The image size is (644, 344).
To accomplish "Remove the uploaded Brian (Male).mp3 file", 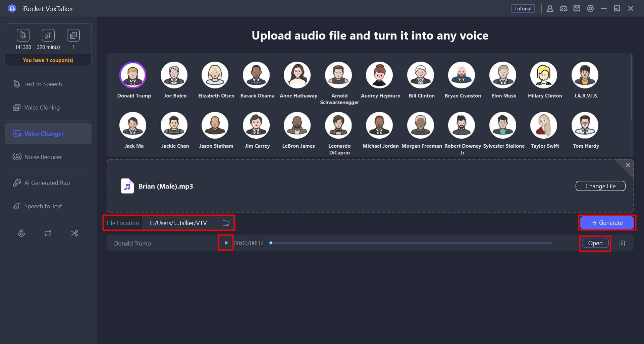I will [628, 165].
